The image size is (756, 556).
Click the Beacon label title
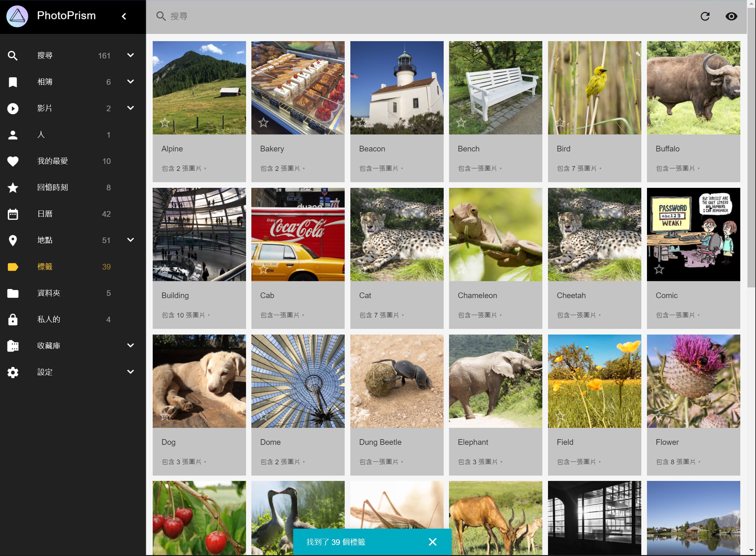pos(372,149)
